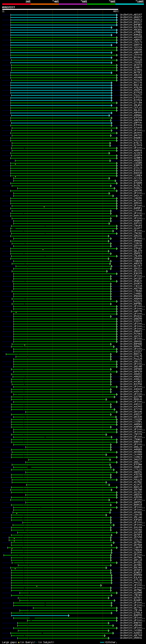This screenshot has width=146, height=644.
Task: Select the UniRef100_O59931 subject label
Action: coord(131,638)
